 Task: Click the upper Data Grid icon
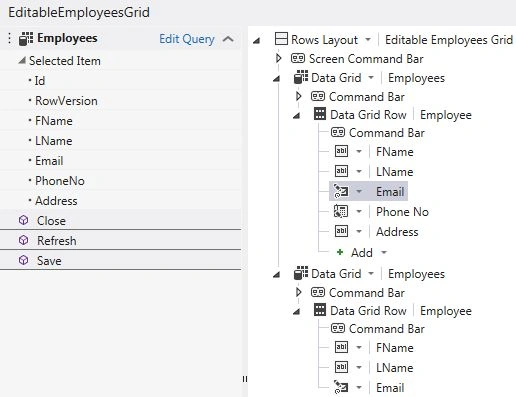tap(301, 77)
